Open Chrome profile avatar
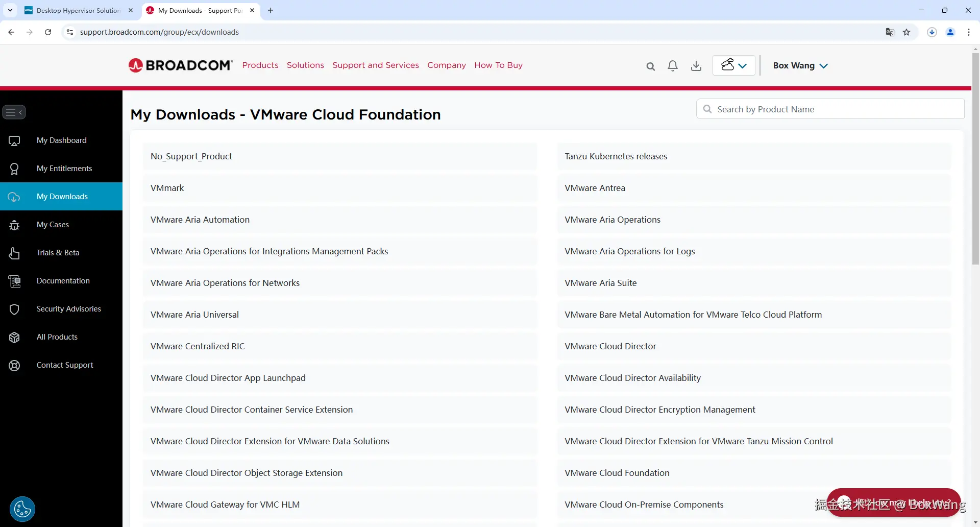Screen dimensions: 980x527 coord(950,32)
